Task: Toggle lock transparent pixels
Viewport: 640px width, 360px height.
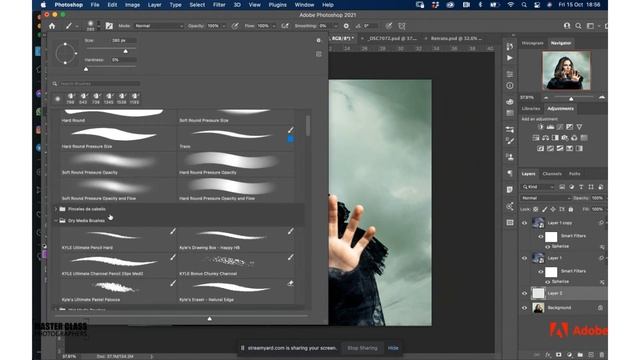Action: [x=536, y=209]
